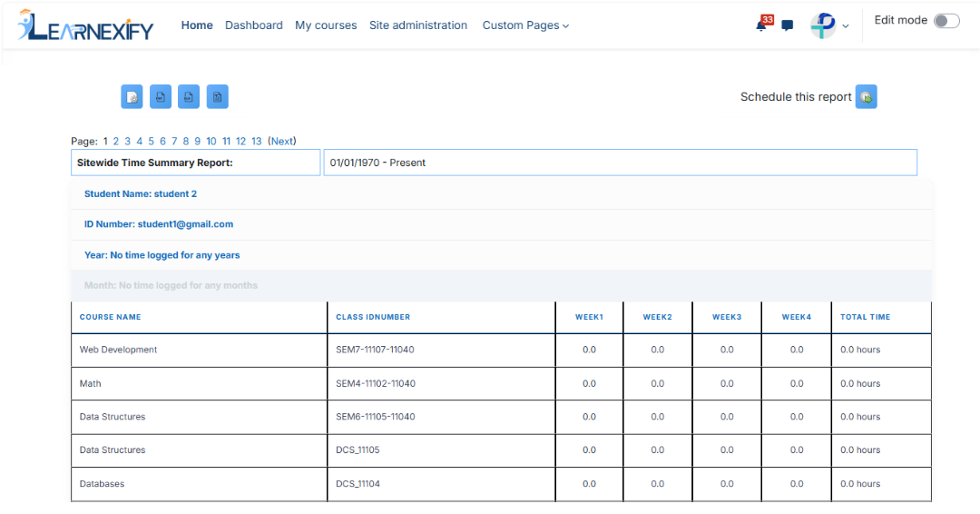Go to report page 6

(162, 142)
